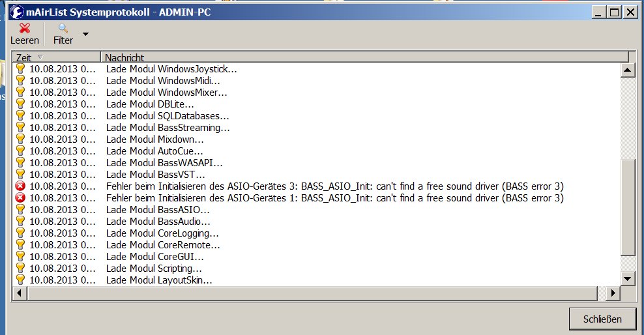Viewport: 644px width, 335px height.
Task: Click lightbulb icon of BassASIO row
Action: (20, 209)
